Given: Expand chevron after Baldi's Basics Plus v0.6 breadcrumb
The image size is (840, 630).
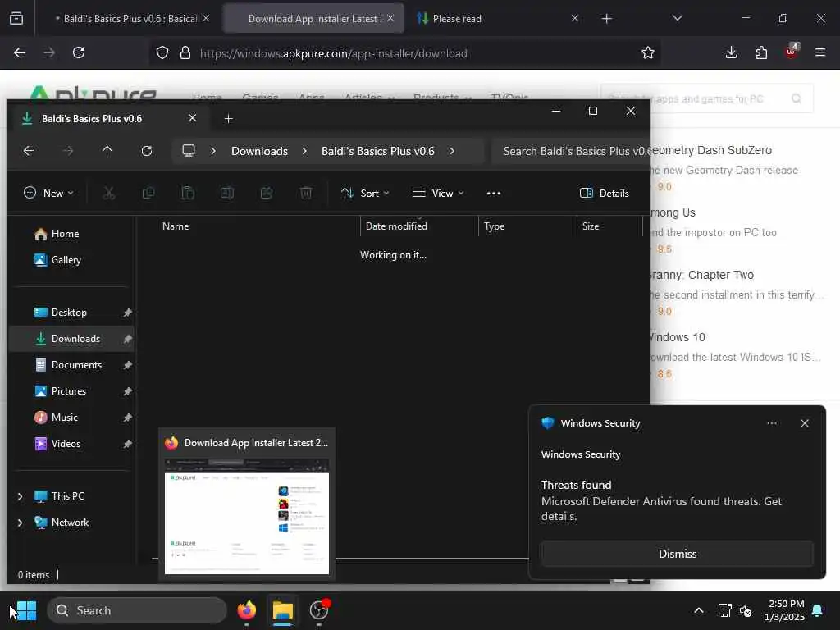Looking at the screenshot, I should [x=452, y=151].
